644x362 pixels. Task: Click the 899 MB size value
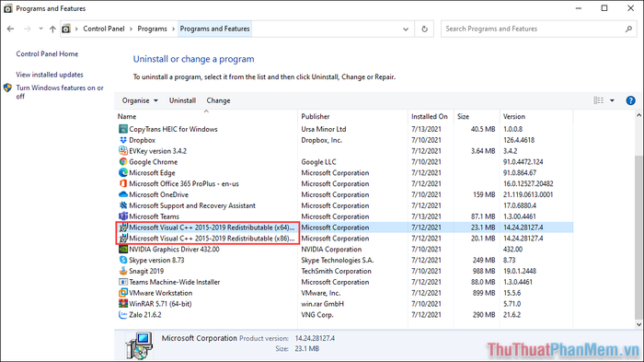tap(484, 293)
